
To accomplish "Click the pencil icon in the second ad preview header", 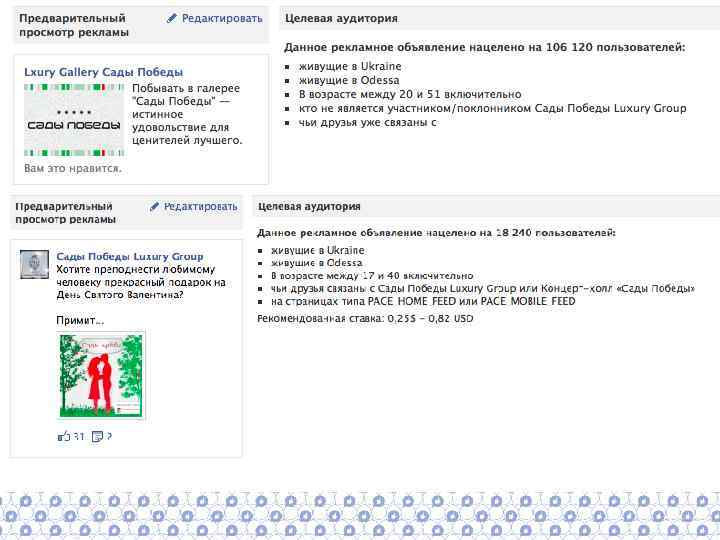I will (155, 207).
